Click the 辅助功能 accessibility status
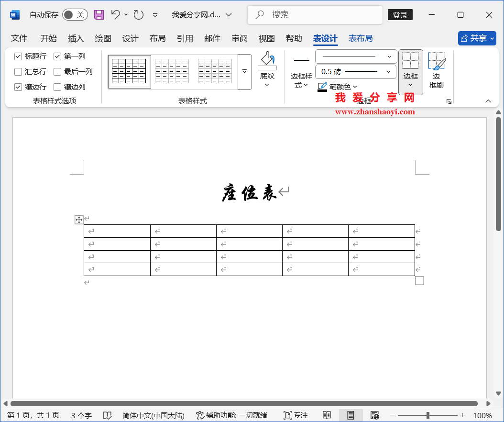This screenshot has width=504, height=422. 231,415
